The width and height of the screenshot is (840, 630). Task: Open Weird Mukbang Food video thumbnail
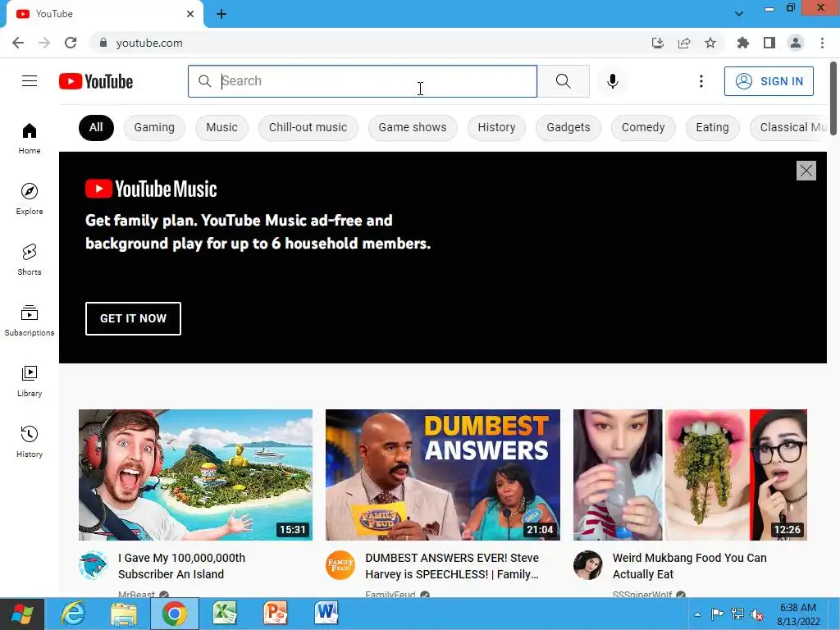(x=690, y=475)
